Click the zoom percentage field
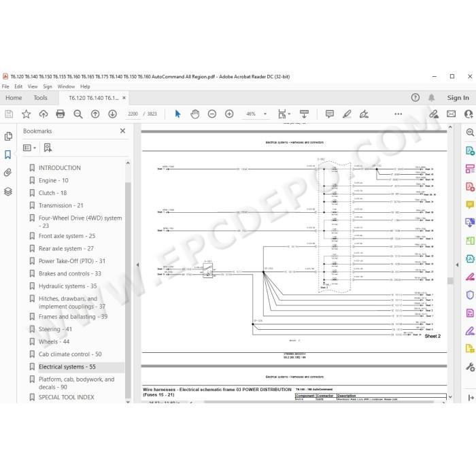Viewport: 476px width, 476px height. [x=251, y=114]
